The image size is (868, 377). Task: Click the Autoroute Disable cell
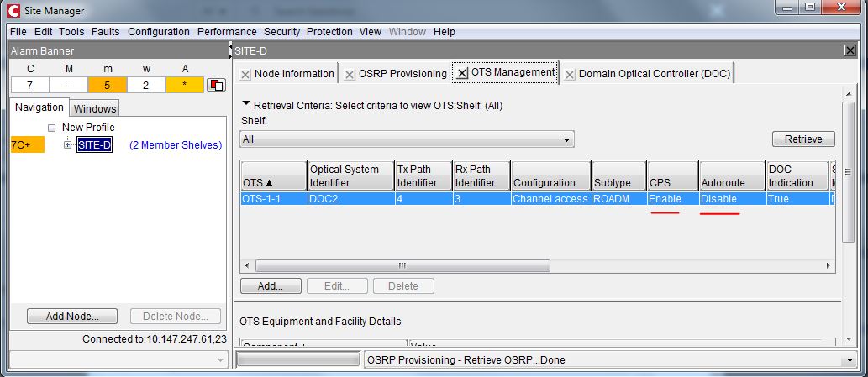tap(732, 198)
